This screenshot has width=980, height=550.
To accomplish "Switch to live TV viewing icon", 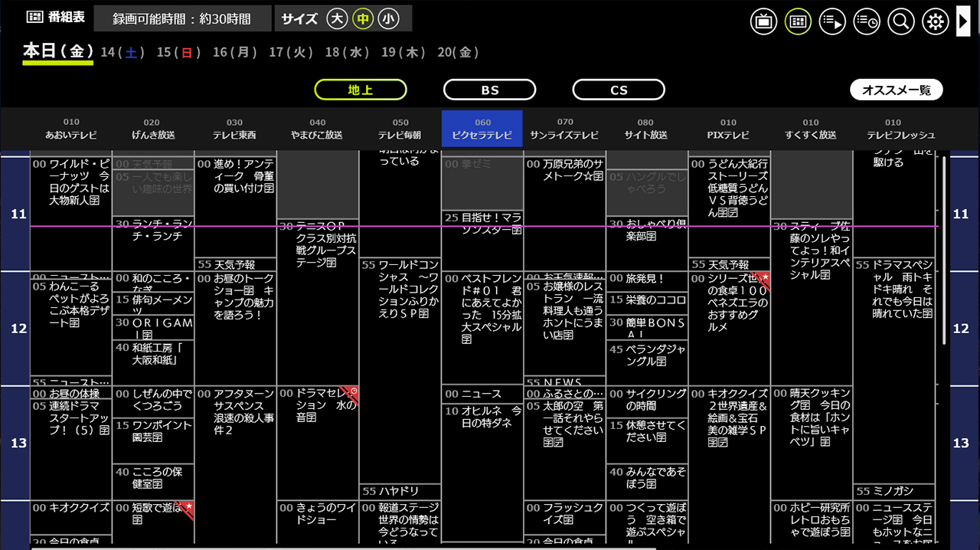I will (763, 21).
